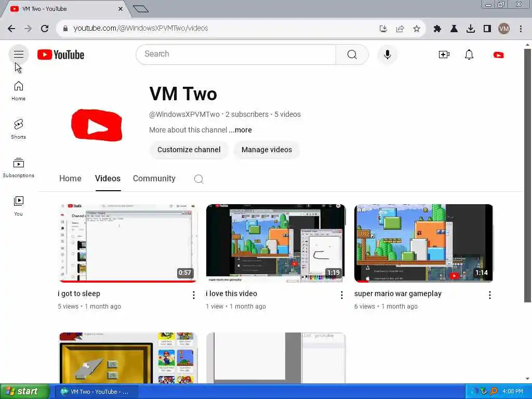The width and height of the screenshot is (532, 399).
Task: Open the account avatar menu on YouTube
Action: click(x=498, y=55)
